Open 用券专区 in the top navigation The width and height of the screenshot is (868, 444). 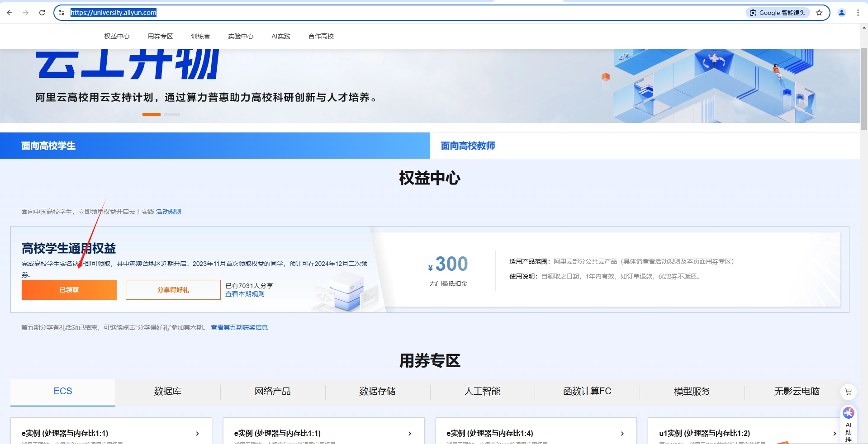[x=160, y=36]
